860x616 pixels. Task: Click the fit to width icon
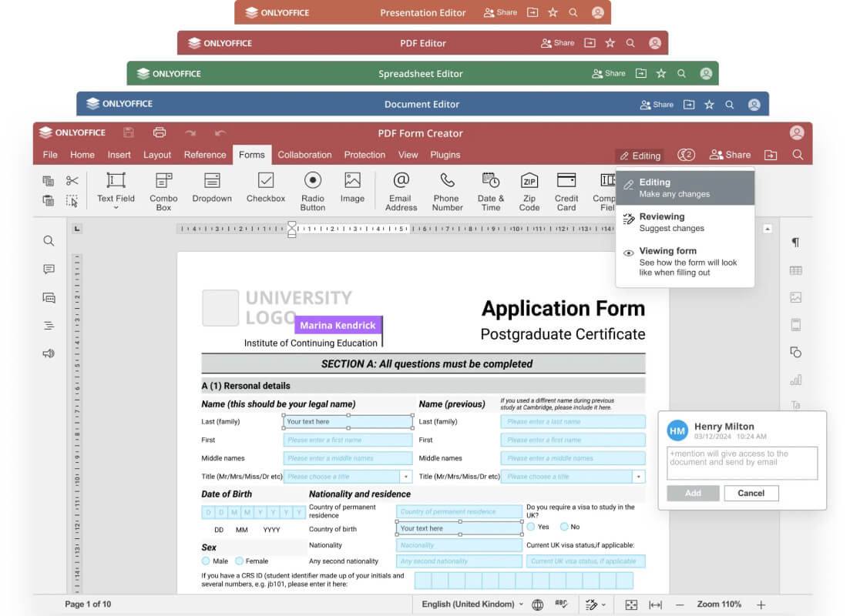[656, 604]
